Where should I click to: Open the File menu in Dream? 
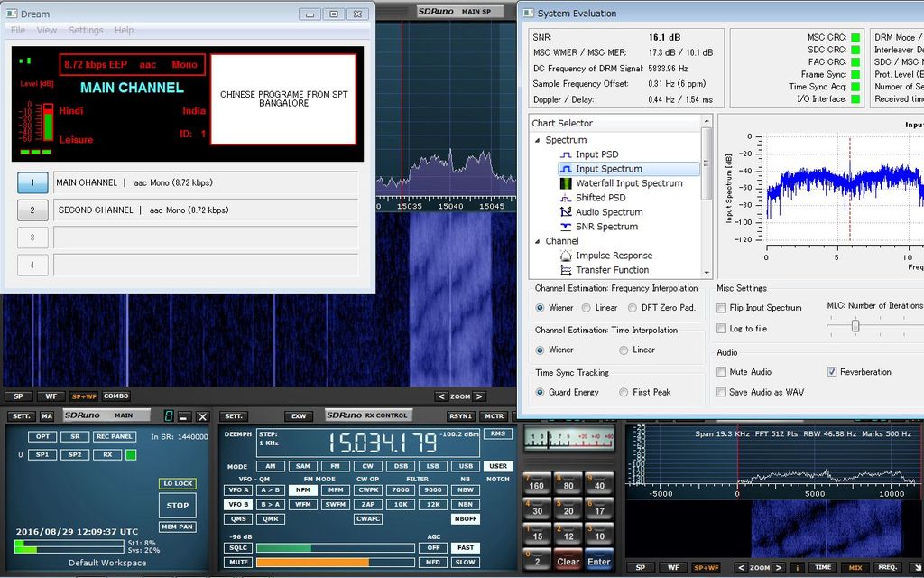pos(16,30)
